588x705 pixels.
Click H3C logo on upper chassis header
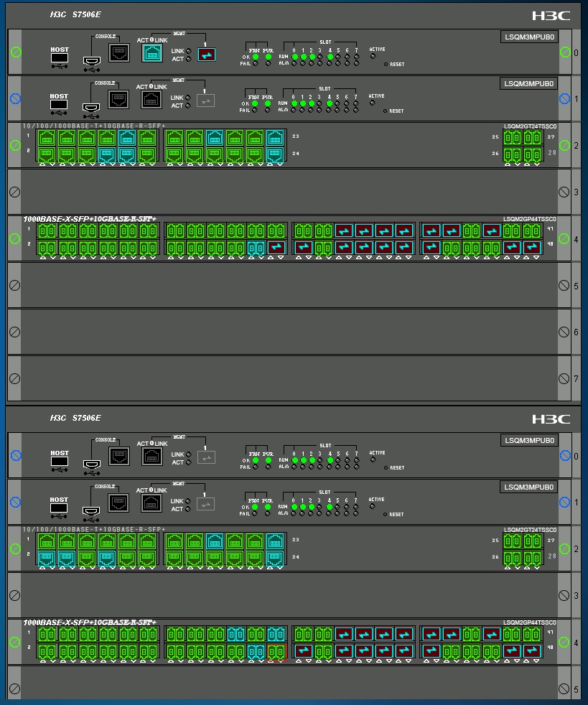(551, 16)
